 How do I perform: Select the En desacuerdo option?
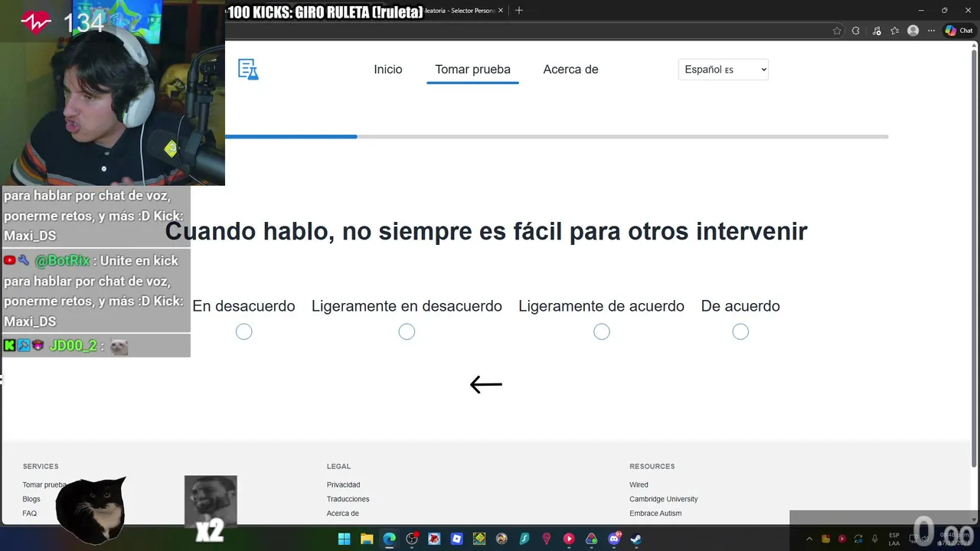pos(243,331)
